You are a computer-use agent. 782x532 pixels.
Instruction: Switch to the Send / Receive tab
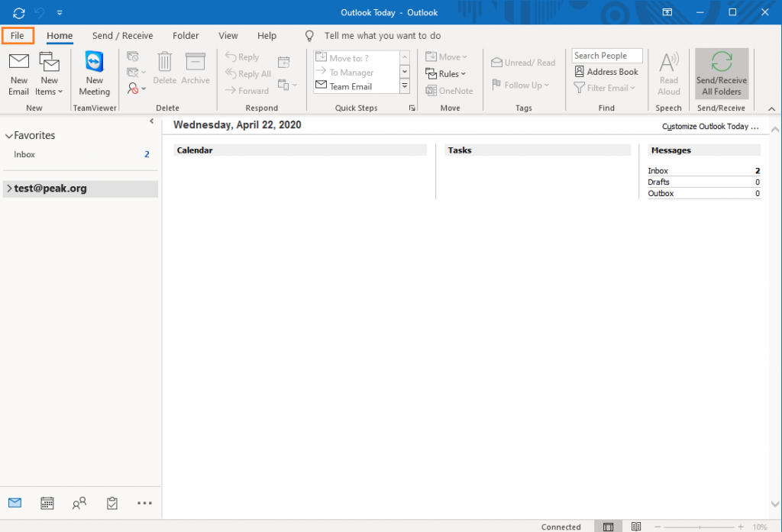pyautogui.click(x=122, y=36)
